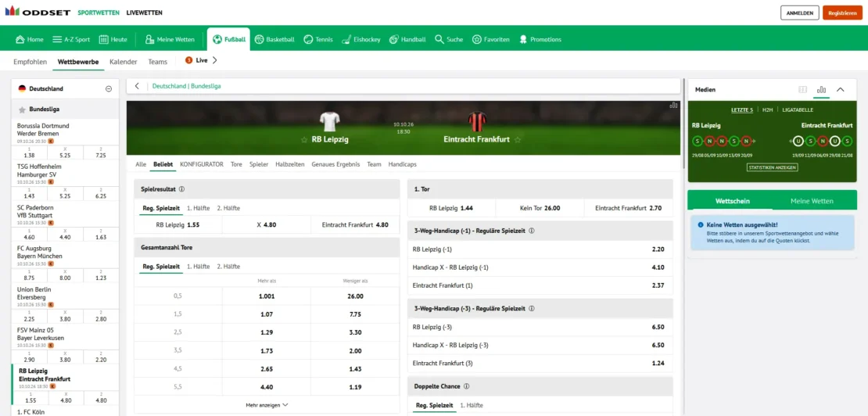
Task: Open info icon next to Doppelte Chance
Action: (466, 386)
